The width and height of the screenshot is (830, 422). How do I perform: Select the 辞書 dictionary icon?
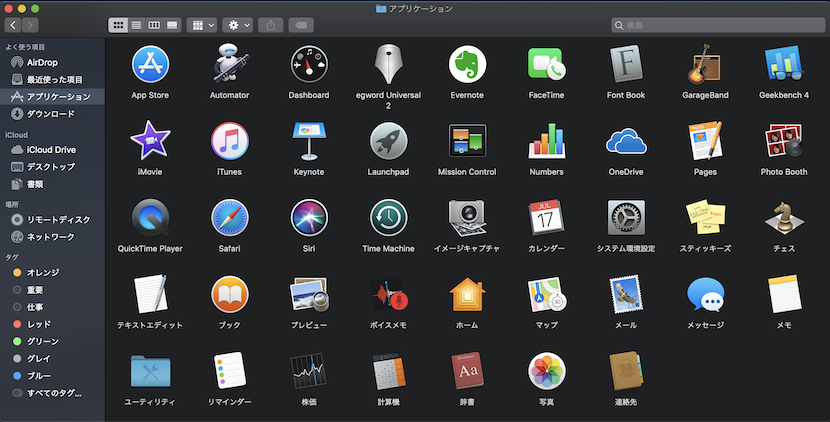[x=467, y=371]
